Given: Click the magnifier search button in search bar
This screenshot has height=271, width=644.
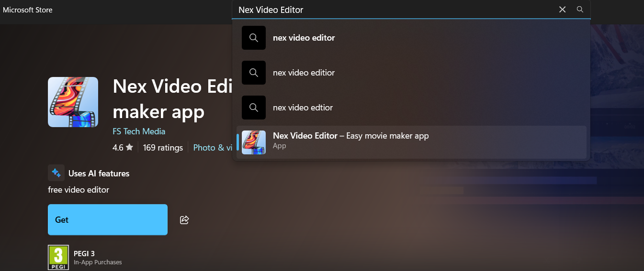Looking at the screenshot, I should (580, 10).
